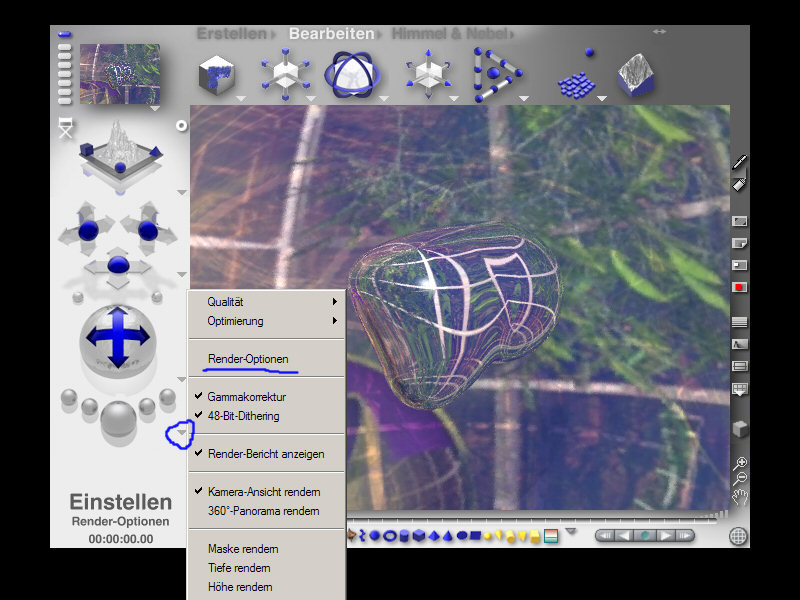This screenshot has width=800, height=600.
Task: Switch to the Bearbeiten palette
Action: [332, 34]
